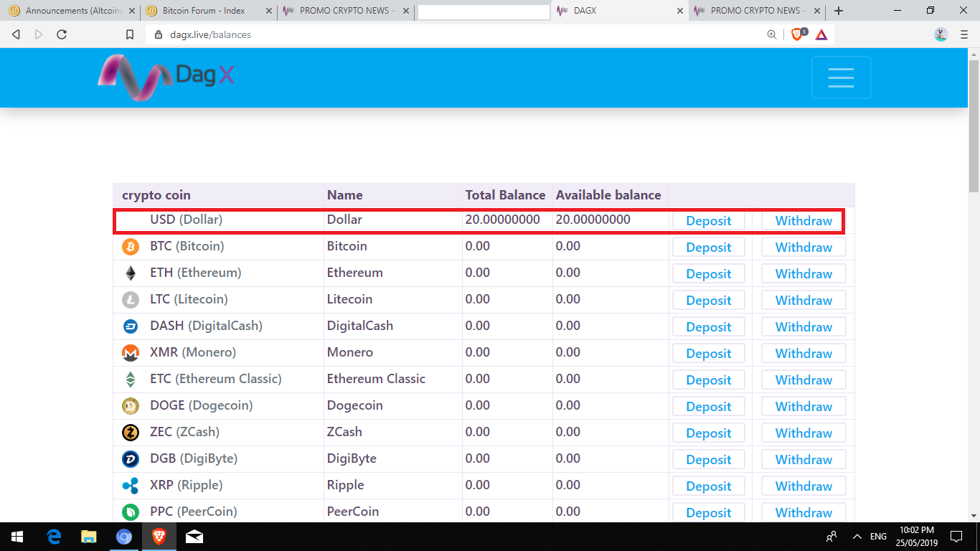The width and height of the screenshot is (980, 551).
Task: Click the zoom magnifier icon in address bar
Action: click(x=772, y=34)
